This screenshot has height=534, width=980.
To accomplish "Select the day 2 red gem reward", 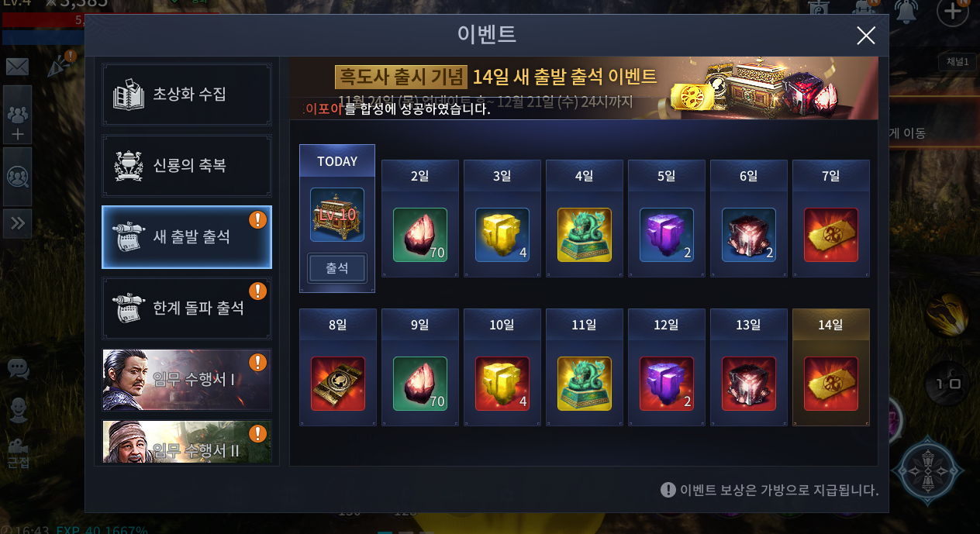I will [420, 235].
